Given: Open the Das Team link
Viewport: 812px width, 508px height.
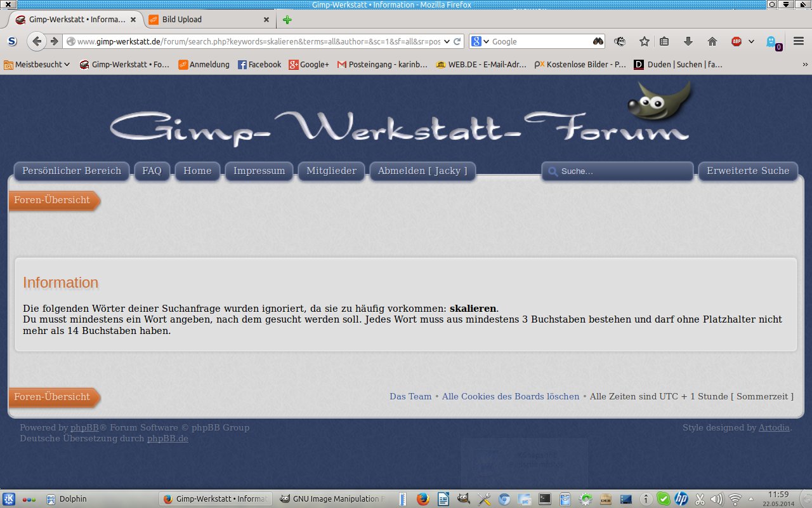Looking at the screenshot, I should point(410,396).
